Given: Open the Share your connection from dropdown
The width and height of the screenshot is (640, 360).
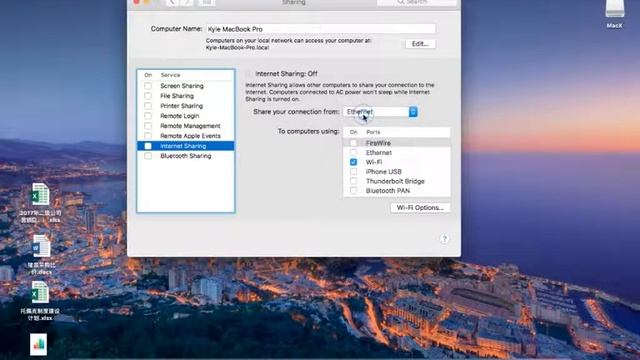Looking at the screenshot, I should coord(380,112).
